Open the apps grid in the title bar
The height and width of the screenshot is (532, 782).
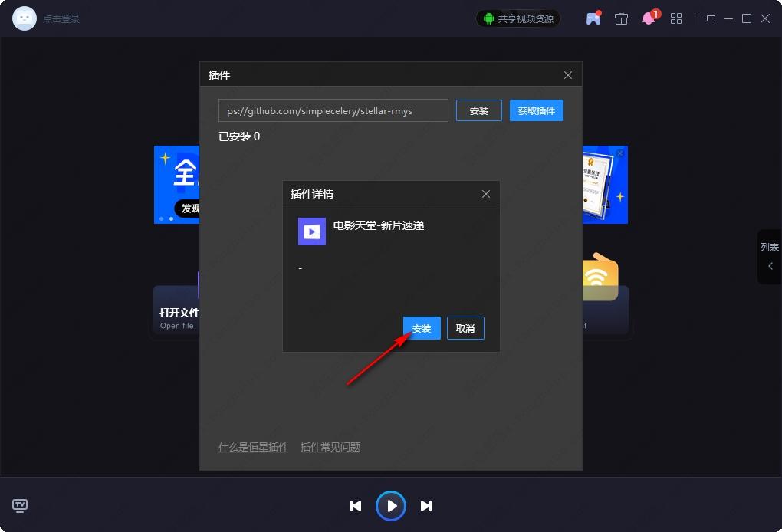(676, 18)
